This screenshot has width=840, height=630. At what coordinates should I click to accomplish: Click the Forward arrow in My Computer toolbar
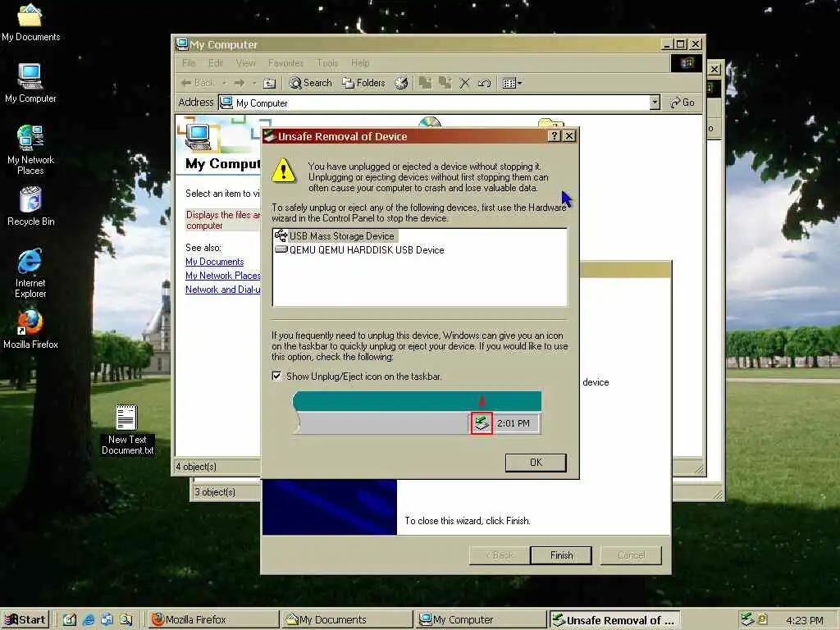tap(239, 83)
